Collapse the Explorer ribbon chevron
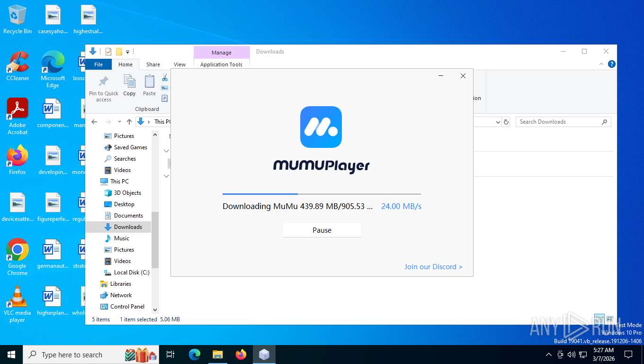This screenshot has width=644, height=364. [x=602, y=64]
